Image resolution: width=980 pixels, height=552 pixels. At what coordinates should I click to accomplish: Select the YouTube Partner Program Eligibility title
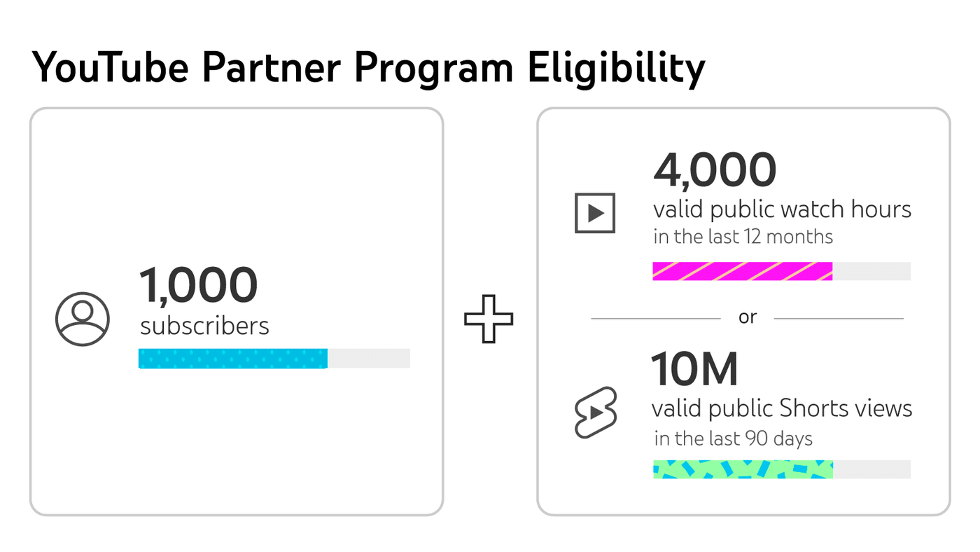(x=368, y=68)
